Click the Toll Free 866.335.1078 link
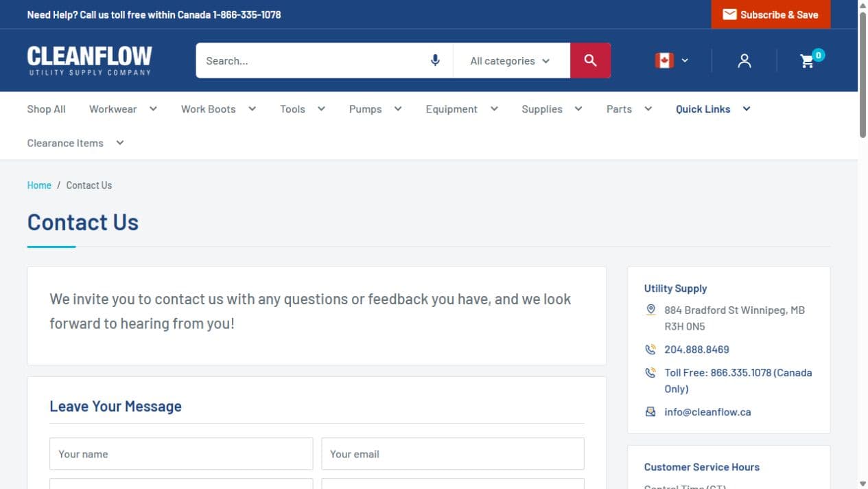 pos(738,380)
